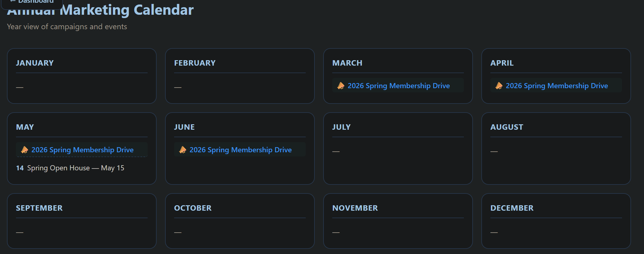The height and width of the screenshot is (254, 644).
Task: Open 2026 Spring Membership Drive in June
Action: pyautogui.click(x=240, y=150)
